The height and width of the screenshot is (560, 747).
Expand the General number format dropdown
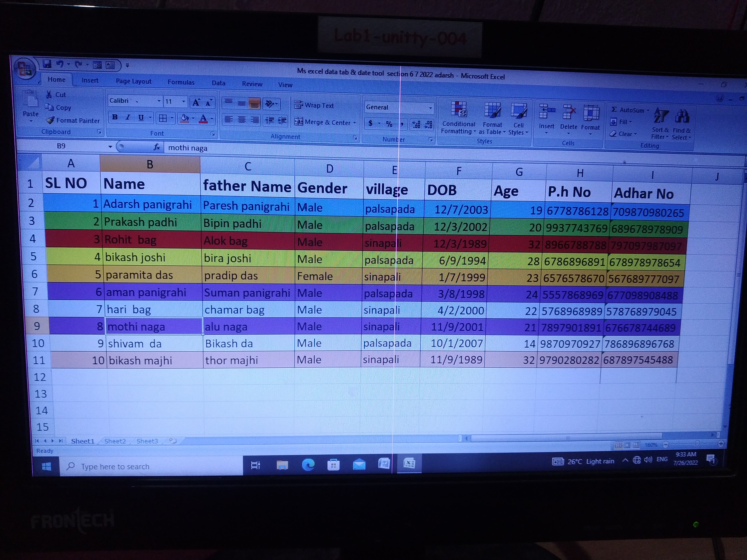tap(430, 108)
